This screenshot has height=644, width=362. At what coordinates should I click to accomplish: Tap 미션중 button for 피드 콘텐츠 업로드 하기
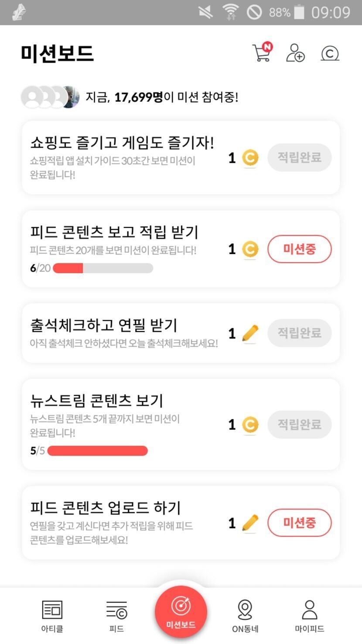(299, 523)
